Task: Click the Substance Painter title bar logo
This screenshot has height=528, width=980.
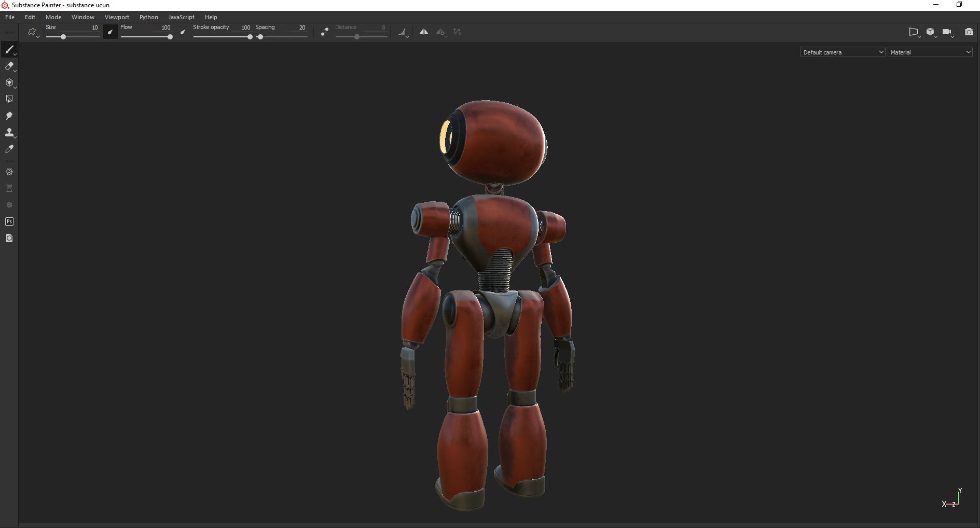Action: 5,5
